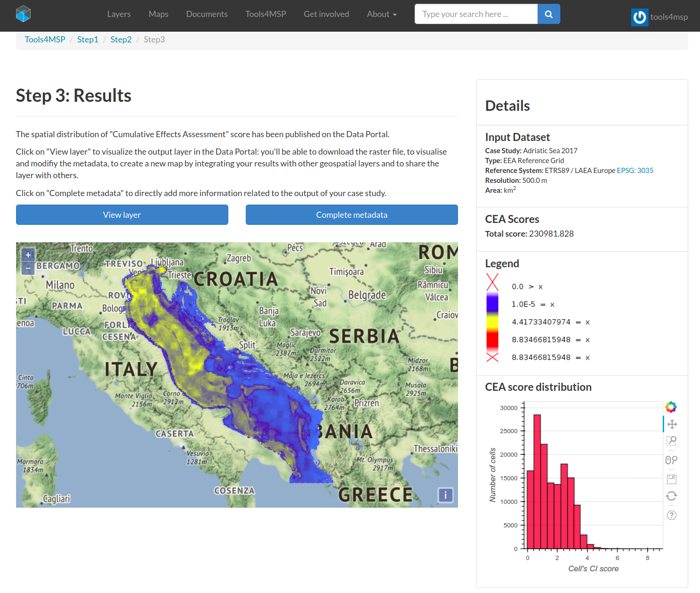Open chart help question mark icon
This screenshot has width=700, height=593.
(672, 515)
